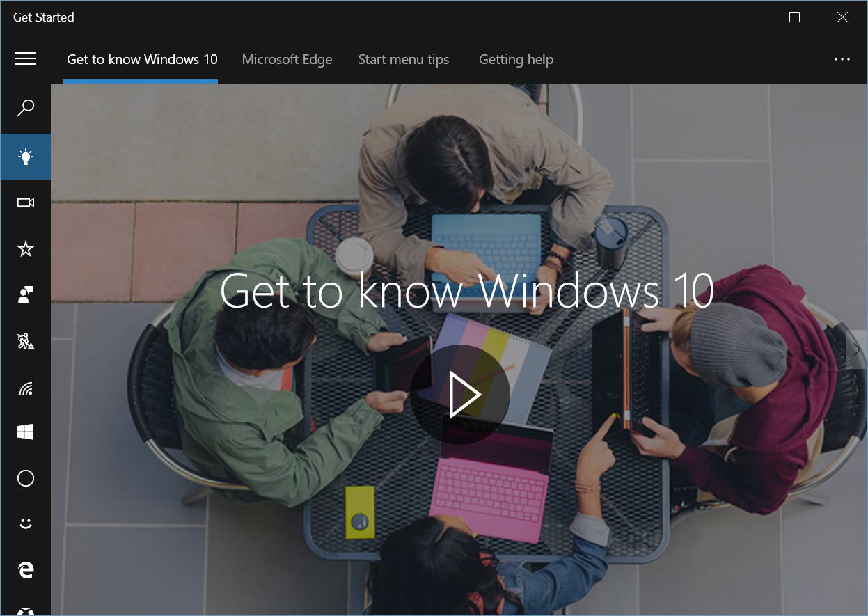Open the video camera section icon
This screenshot has width=868, height=616.
click(26, 203)
